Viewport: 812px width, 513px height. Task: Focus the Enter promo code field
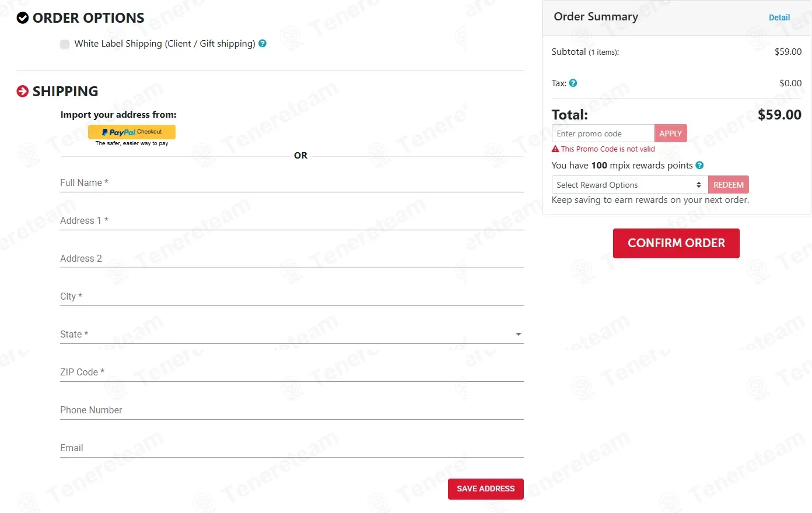[x=603, y=133]
